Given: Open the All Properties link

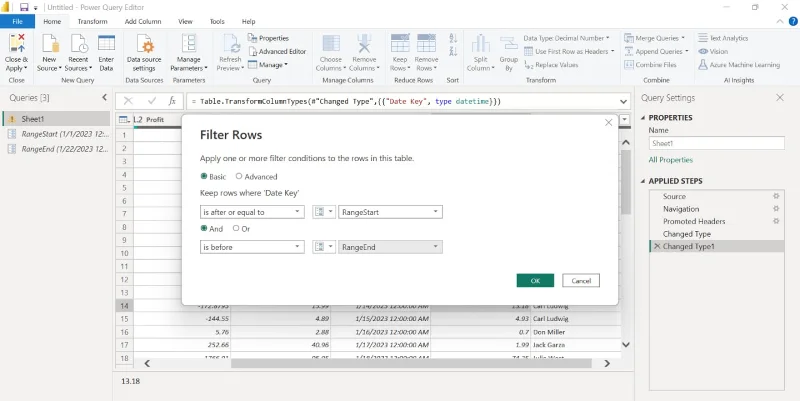Looking at the screenshot, I should (x=670, y=160).
